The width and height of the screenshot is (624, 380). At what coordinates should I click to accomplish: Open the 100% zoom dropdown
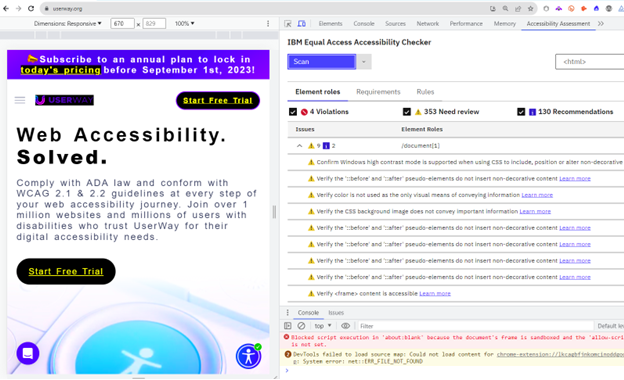click(185, 24)
